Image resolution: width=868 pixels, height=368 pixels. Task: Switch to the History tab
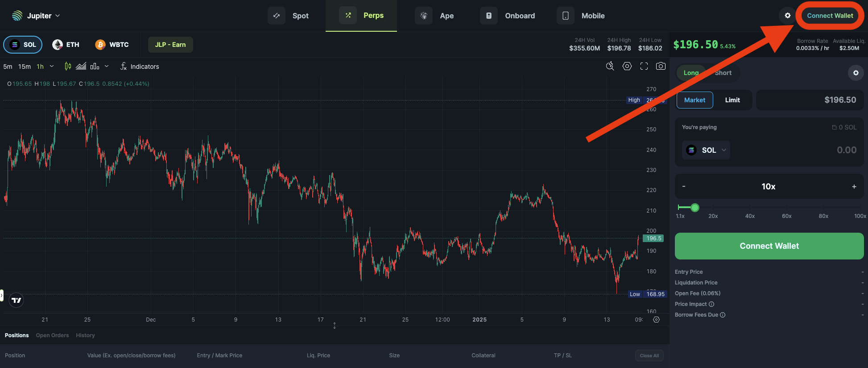click(85, 335)
